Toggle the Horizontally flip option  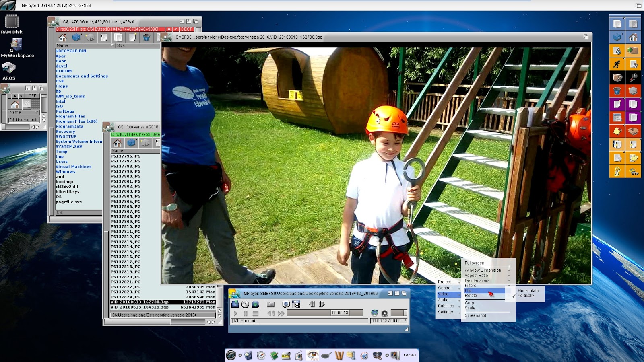(528, 290)
